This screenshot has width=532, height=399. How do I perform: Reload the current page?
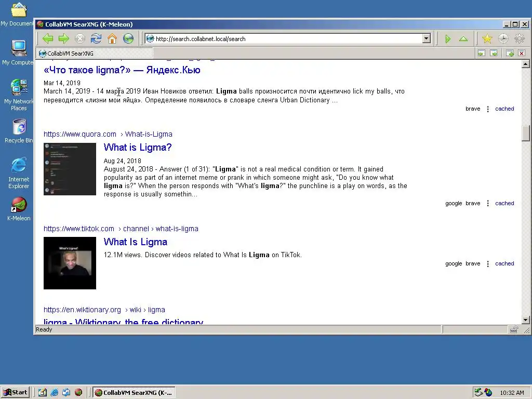pyautogui.click(x=96, y=38)
